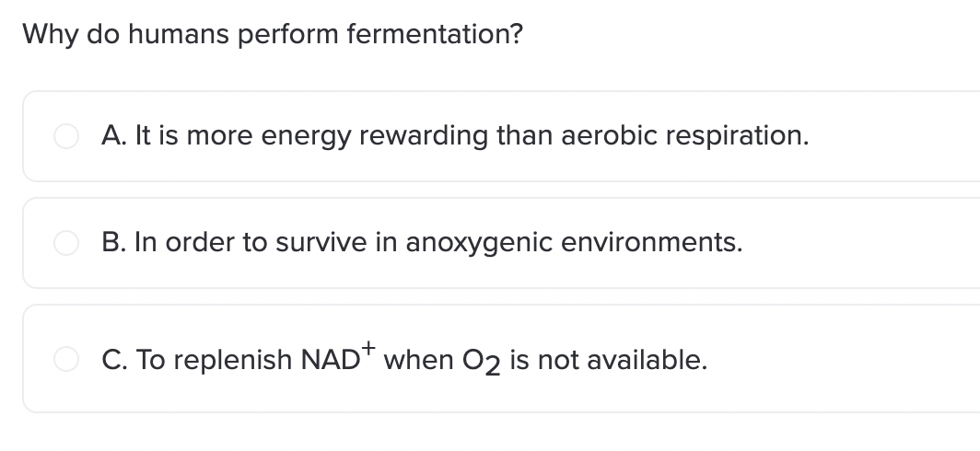Click the 'A.' letter label

click(114, 135)
